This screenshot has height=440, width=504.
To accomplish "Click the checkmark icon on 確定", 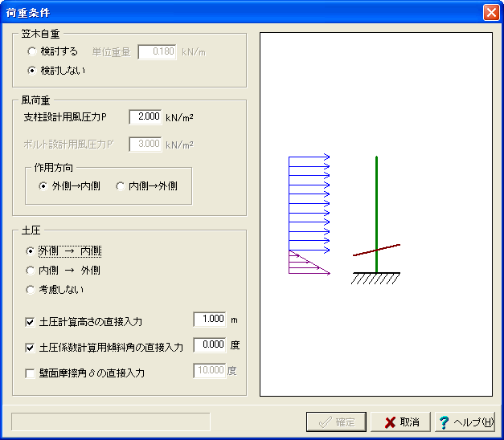I will pos(325,422).
